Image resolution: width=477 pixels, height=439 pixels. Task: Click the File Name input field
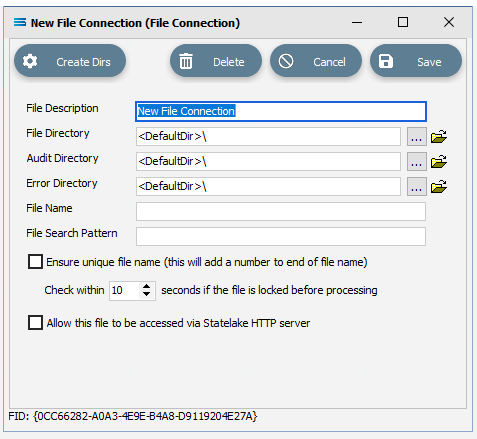pos(281,211)
